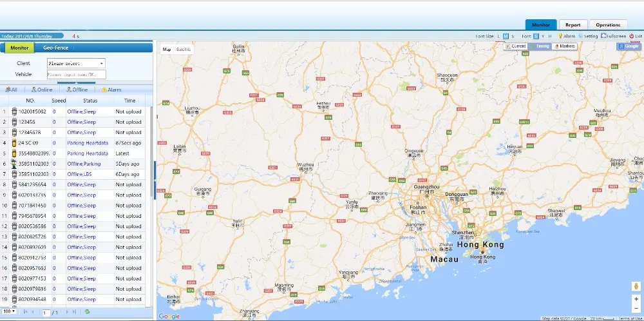Viewport: 644px width, 321px height.
Task: Go to the first page of list
Action: point(26,312)
